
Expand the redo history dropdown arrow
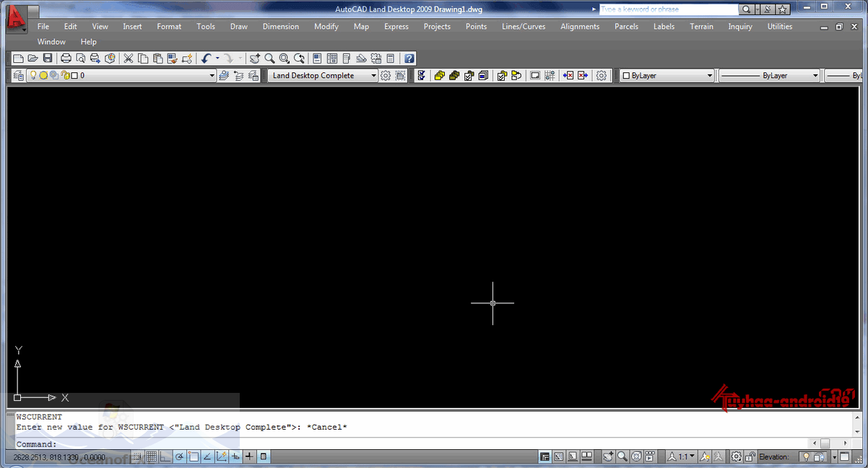[x=240, y=58]
